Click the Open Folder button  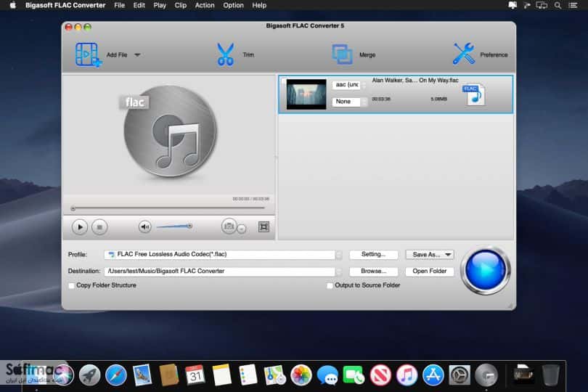point(430,271)
